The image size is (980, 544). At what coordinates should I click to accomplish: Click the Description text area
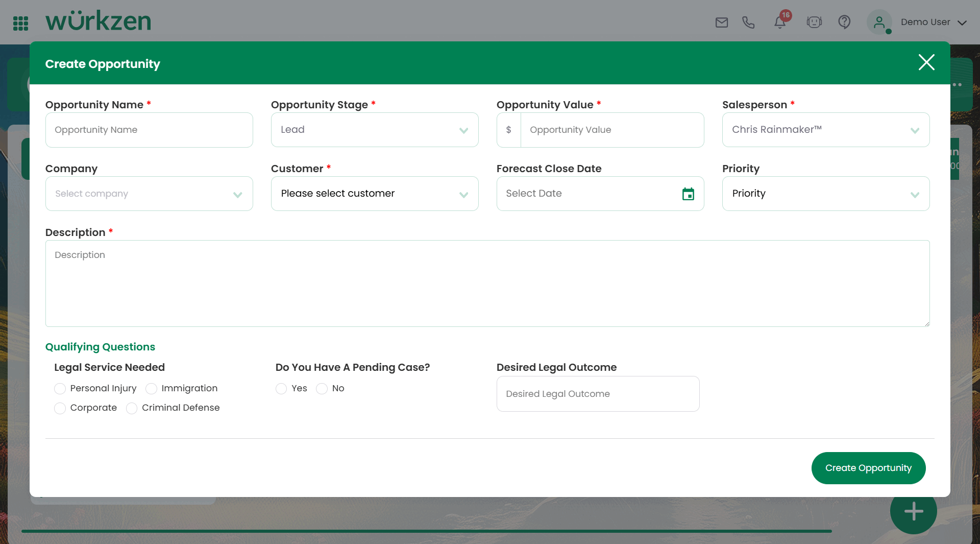487,283
